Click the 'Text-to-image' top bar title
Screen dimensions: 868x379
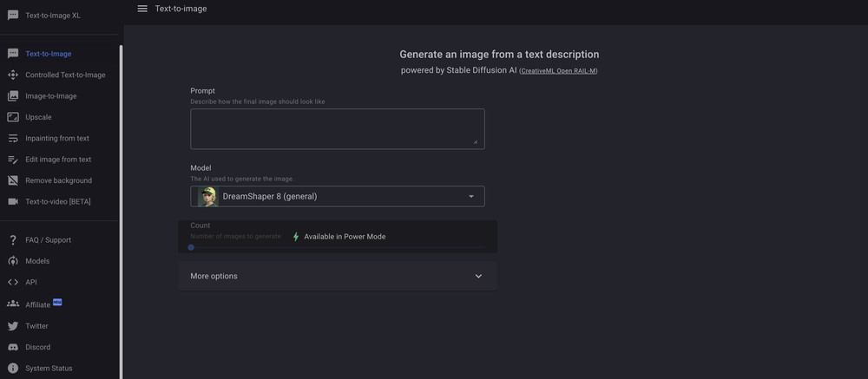point(181,9)
